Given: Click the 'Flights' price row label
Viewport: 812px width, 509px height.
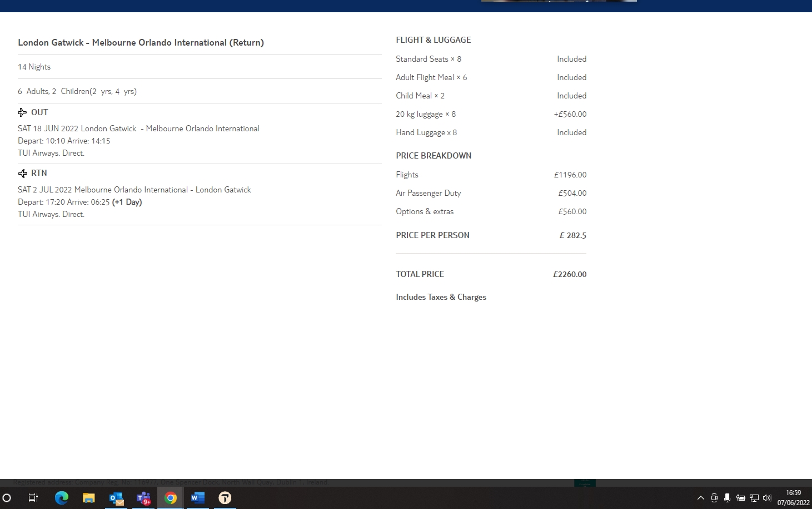Looking at the screenshot, I should coord(407,175).
